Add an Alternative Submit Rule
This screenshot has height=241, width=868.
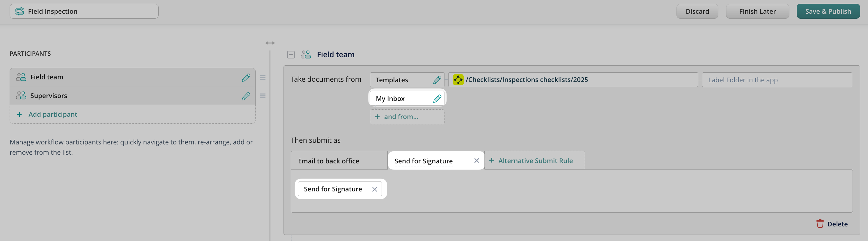tap(535, 161)
